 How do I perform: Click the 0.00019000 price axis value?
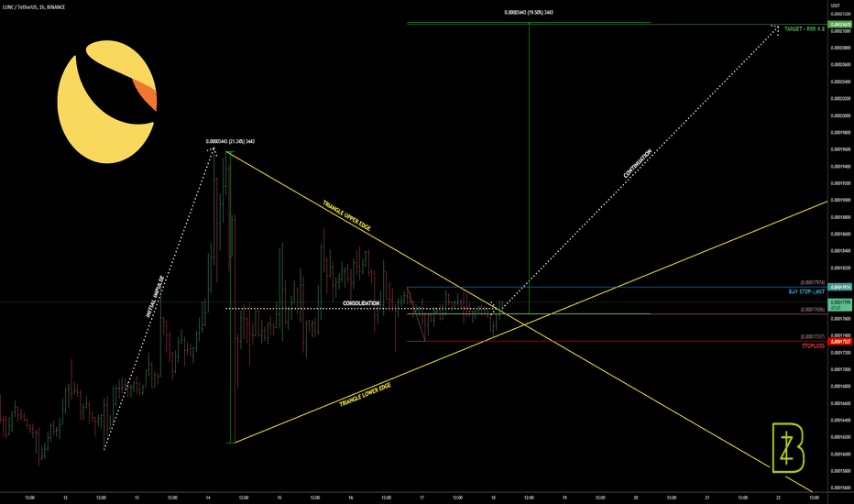tap(841, 200)
